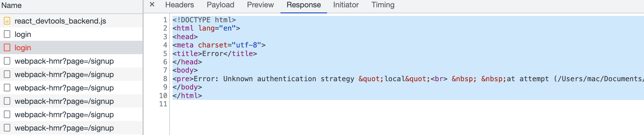
Task: Click the script icon beside react_devtools_backend.js
Action: click(7, 21)
